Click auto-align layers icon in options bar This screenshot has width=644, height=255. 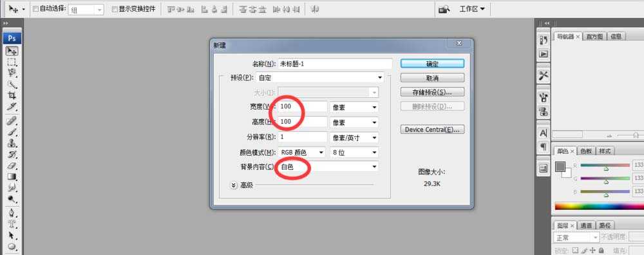[315, 8]
